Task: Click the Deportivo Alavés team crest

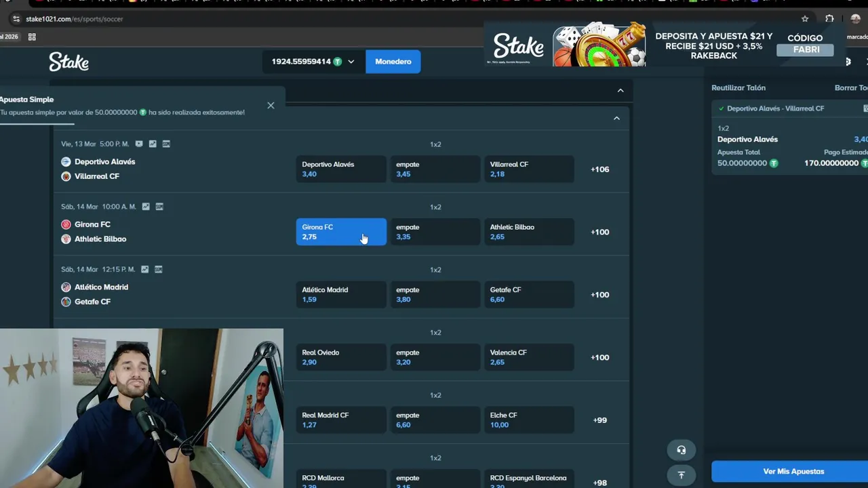Action: pyautogui.click(x=66, y=161)
